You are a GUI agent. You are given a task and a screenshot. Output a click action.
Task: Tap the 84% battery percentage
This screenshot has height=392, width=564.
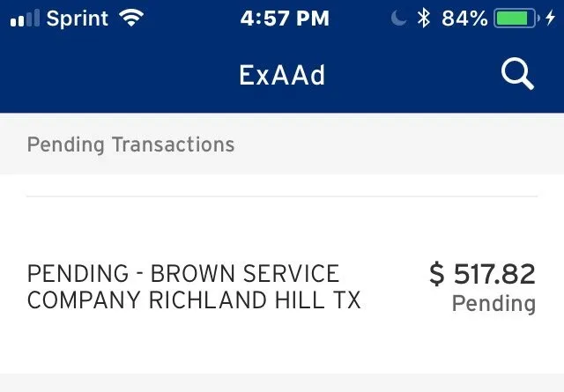464,18
